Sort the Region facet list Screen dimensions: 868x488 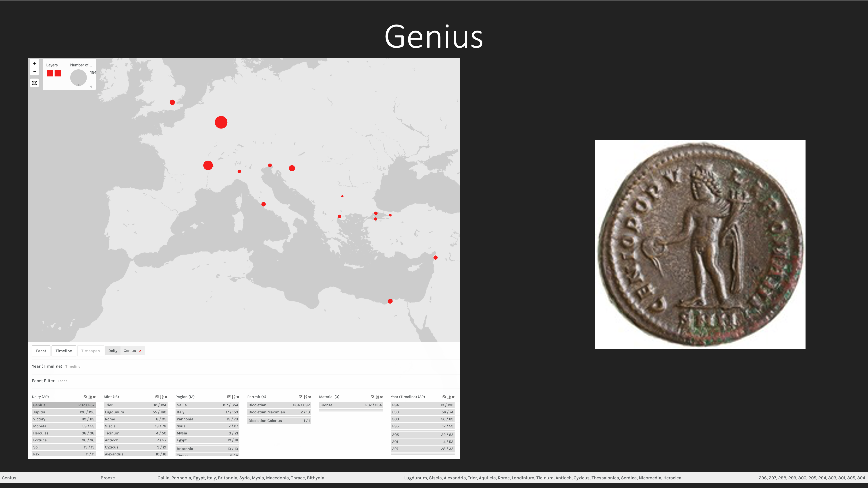click(233, 397)
